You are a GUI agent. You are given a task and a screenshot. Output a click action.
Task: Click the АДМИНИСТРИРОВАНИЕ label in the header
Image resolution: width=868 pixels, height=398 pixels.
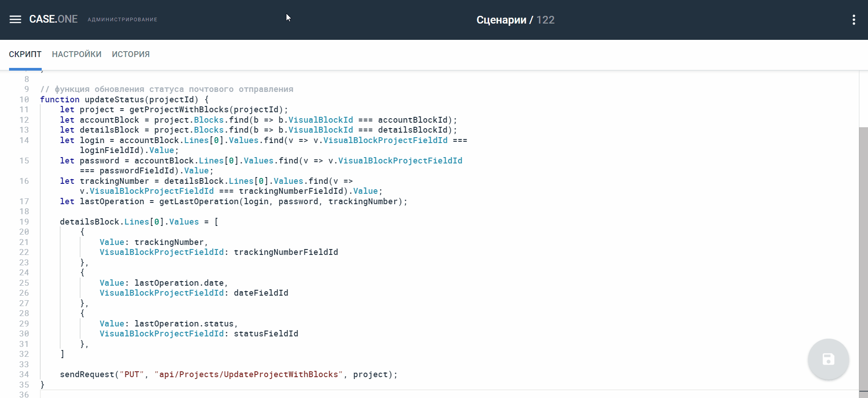[122, 19]
